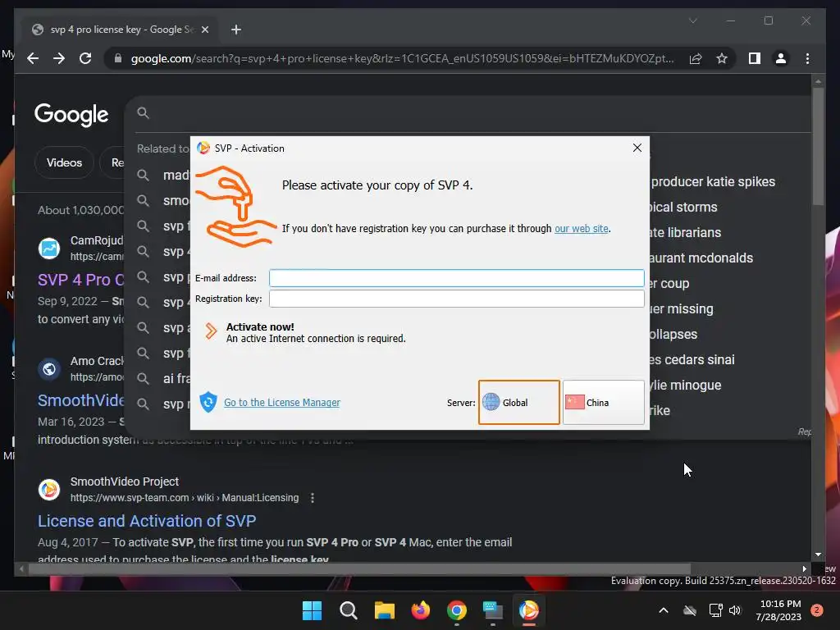Open volume control tray icon

pyautogui.click(x=735, y=610)
